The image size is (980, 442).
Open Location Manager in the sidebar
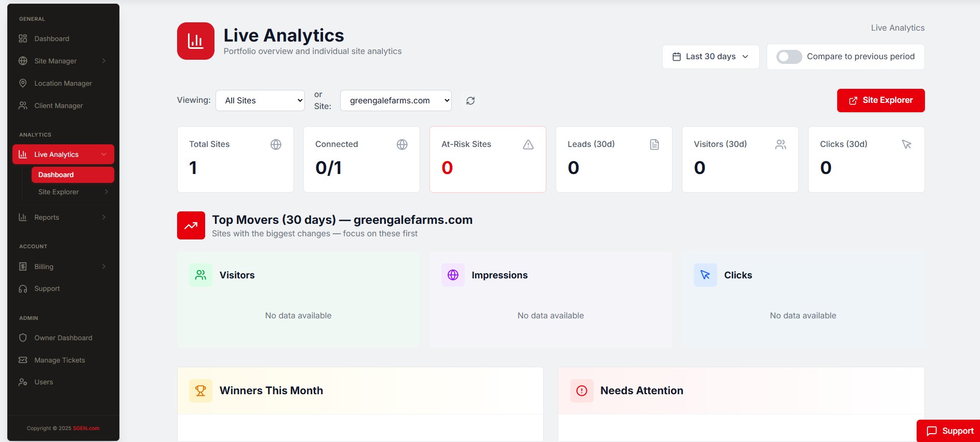[63, 83]
